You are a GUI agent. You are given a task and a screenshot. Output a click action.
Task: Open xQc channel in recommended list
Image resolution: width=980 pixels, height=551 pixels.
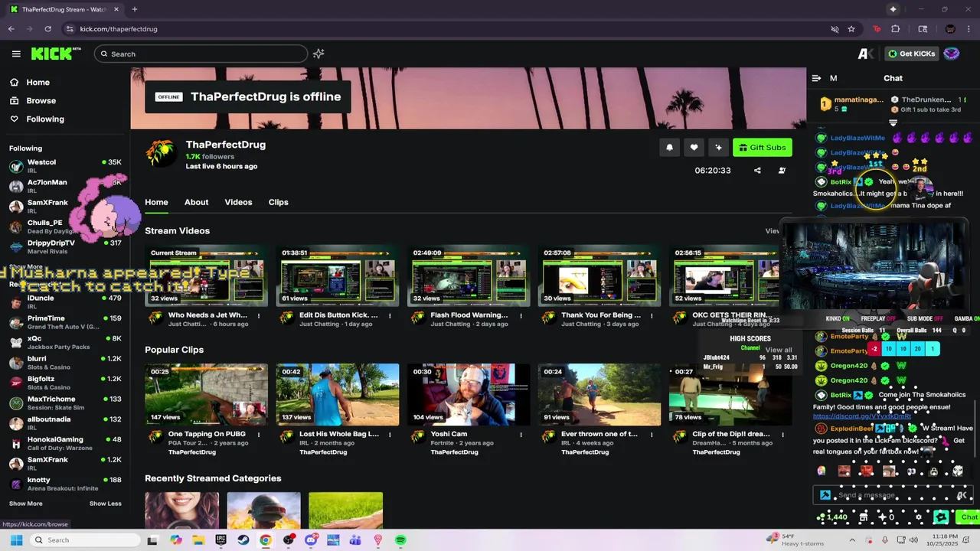65,342
